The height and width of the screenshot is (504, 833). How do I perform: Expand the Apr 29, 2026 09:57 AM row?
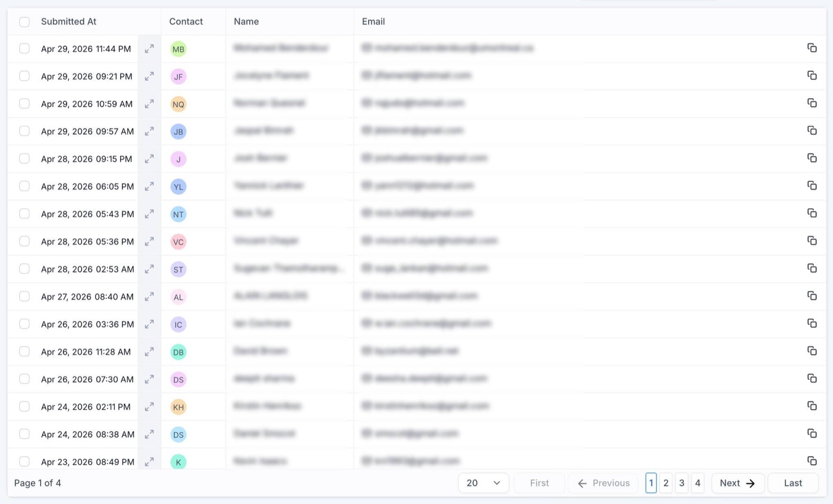point(149,132)
